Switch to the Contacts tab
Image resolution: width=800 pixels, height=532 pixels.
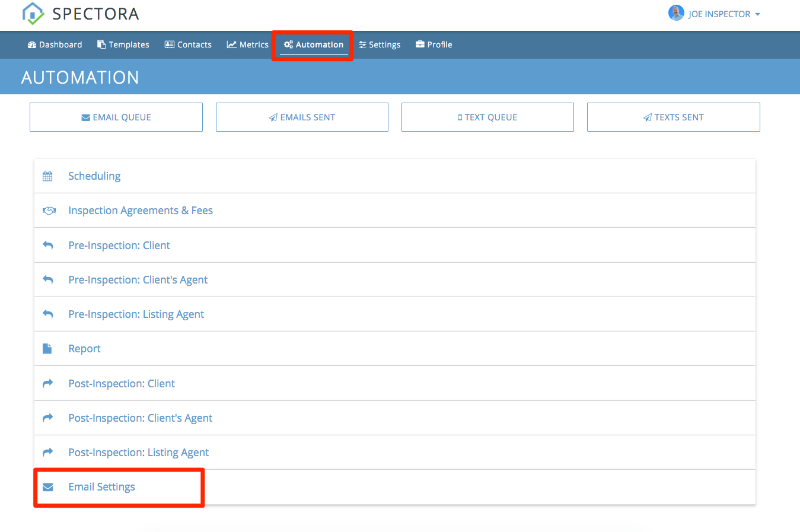[x=188, y=44]
